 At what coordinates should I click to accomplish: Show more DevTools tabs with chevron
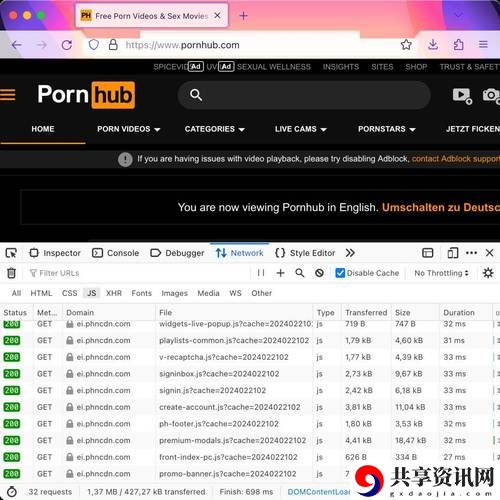(x=350, y=253)
